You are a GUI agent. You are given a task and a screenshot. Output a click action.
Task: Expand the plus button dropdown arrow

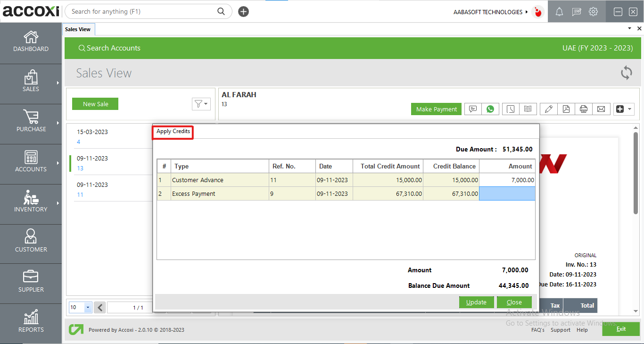628,109
